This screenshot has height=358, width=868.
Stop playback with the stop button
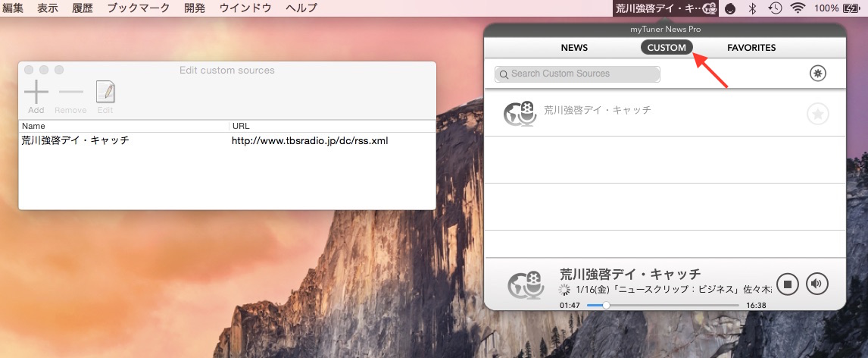(x=788, y=284)
